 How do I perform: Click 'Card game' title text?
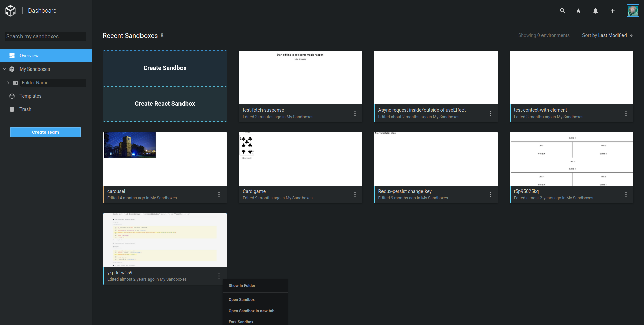[x=254, y=191]
